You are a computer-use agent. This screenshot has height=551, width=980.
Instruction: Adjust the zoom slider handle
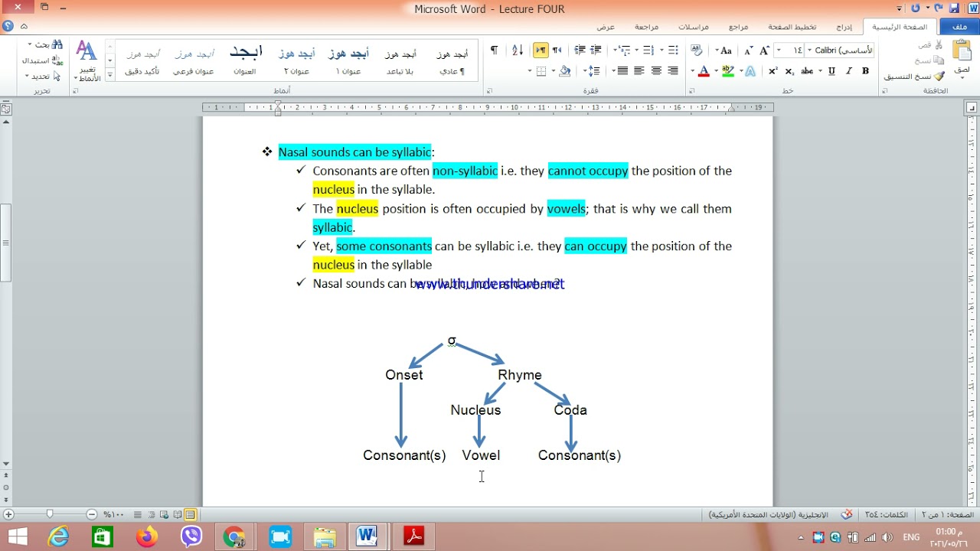click(x=50, y=515)
